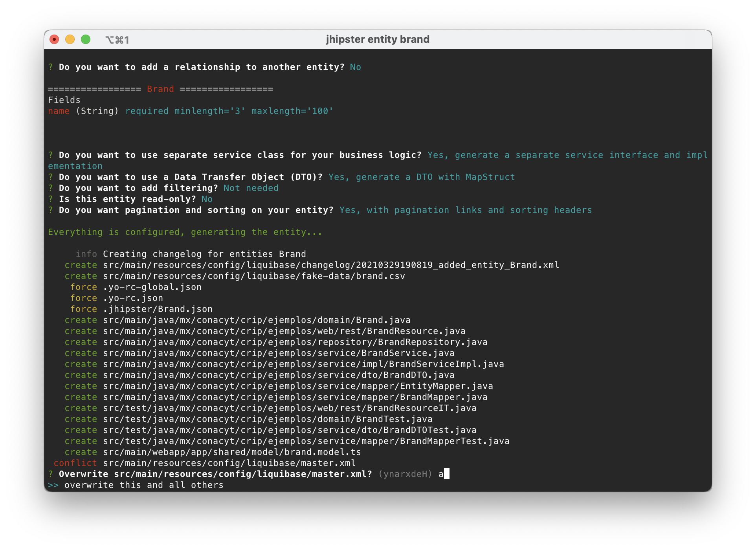756x550 pixels.
Task: Click the 20210329190819_added_entity_Brand.xml path
Action: pos(331,265)
